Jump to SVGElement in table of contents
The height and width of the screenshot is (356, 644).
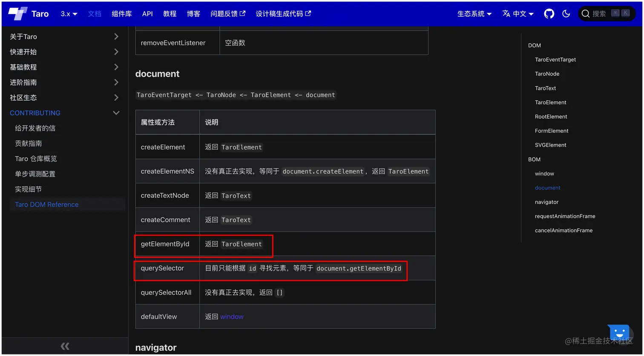pos(551,145)
